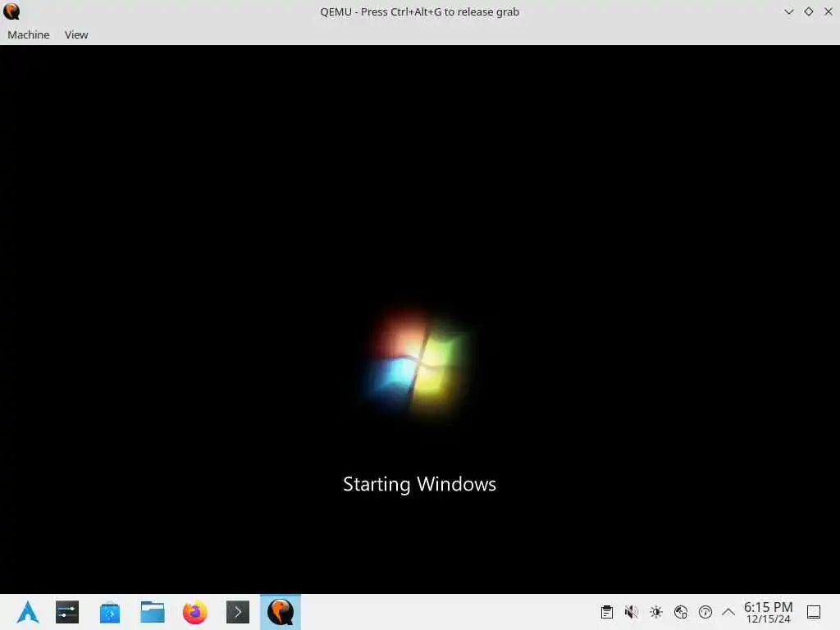Click the muted audio volume tray icon
840x630 pixels.
point(631,612)
